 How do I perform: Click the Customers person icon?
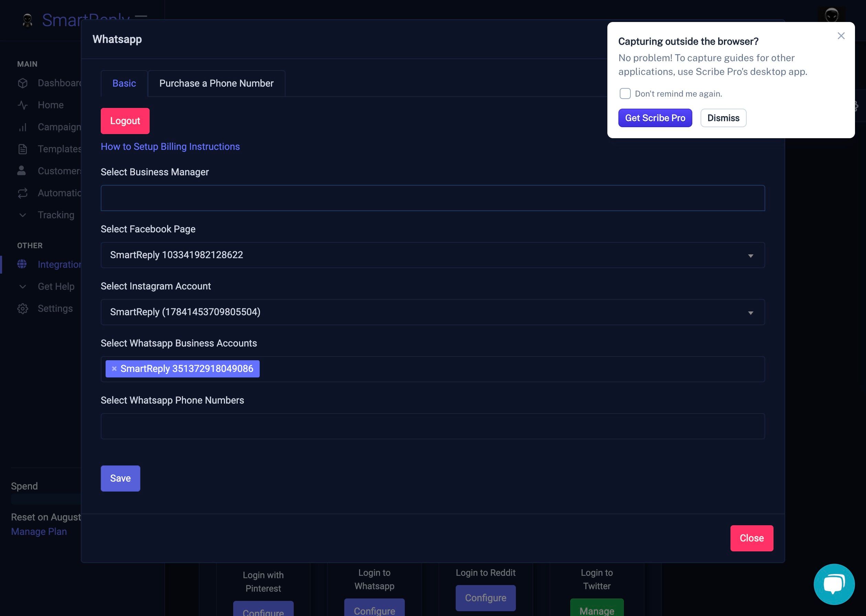tap(22, 171)
